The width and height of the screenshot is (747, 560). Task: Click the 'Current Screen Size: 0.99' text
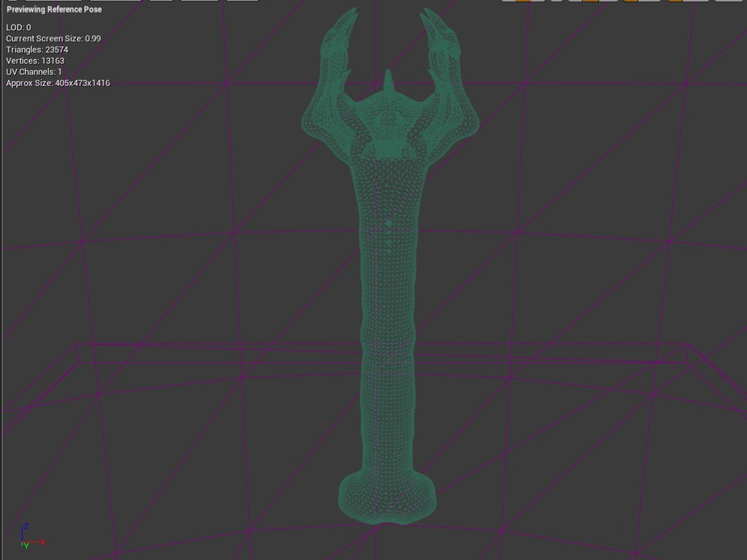coord(53,38)
